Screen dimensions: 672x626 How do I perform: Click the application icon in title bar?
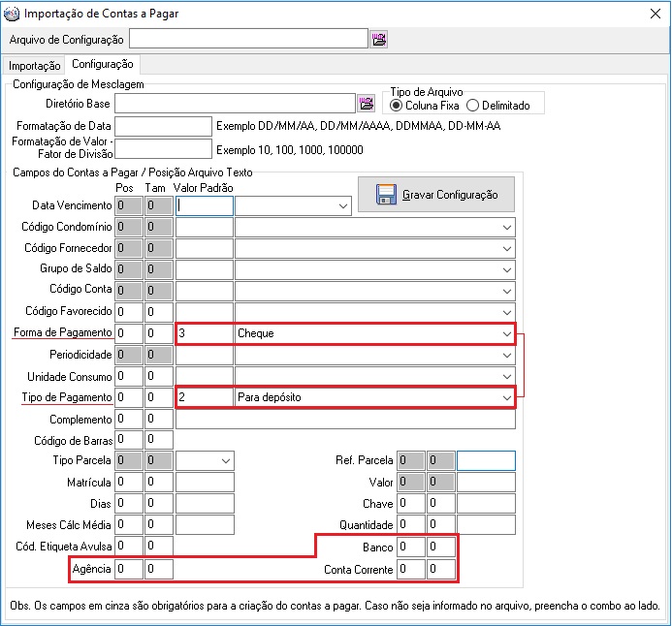tap(11, 14)
